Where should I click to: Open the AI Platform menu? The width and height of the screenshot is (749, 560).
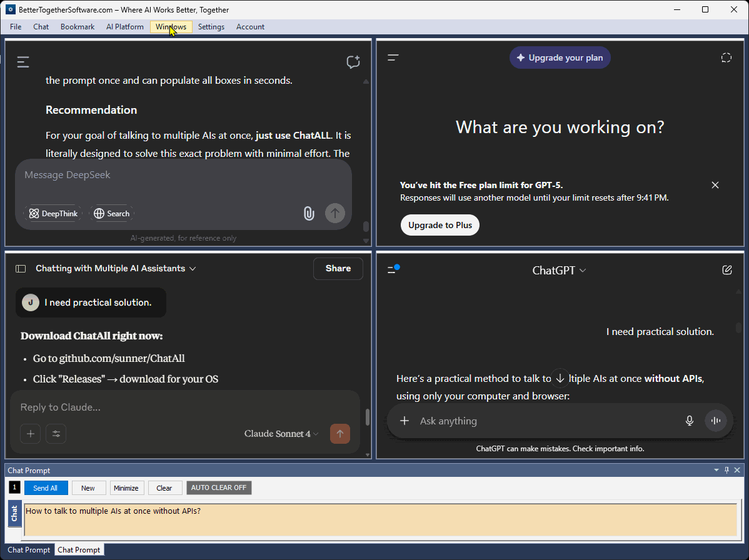(x=125, y=27)
